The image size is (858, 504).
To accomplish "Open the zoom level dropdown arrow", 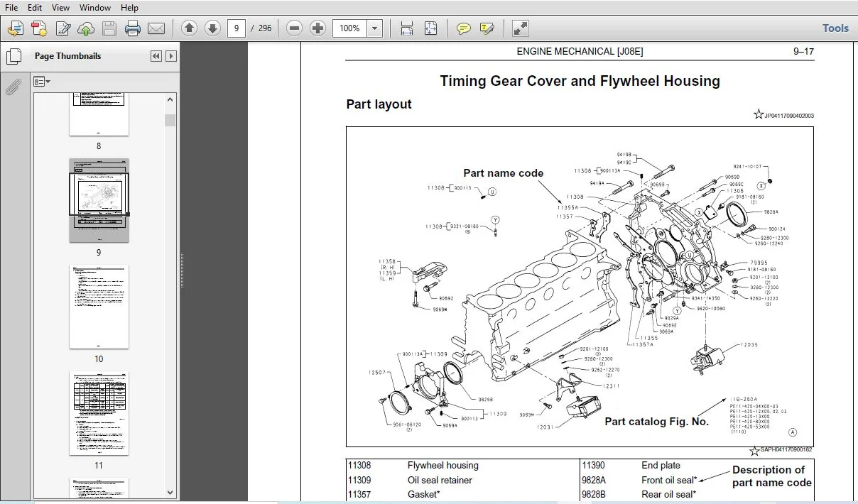I will click(x=375, y=28).
